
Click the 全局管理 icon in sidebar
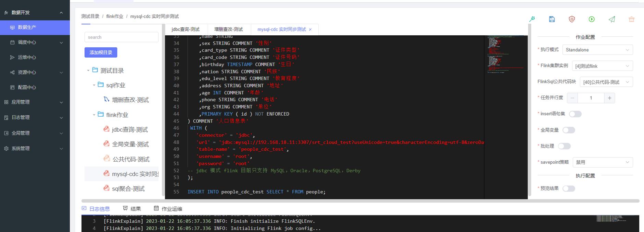tap(6, 133)
